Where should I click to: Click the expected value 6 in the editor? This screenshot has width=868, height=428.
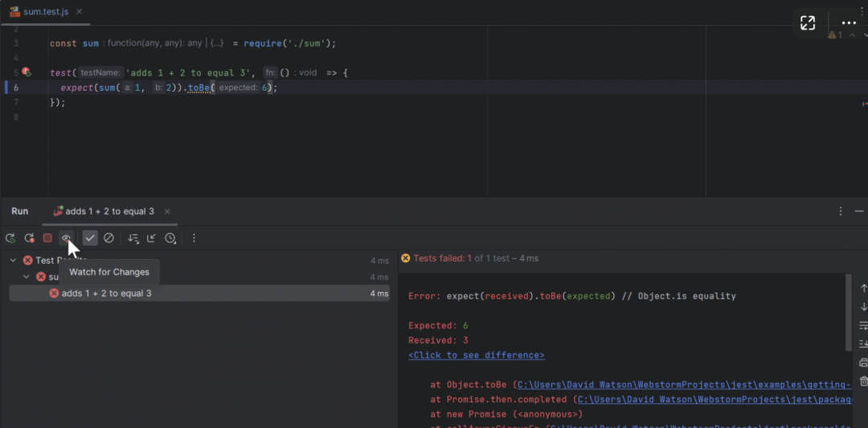coord(264,88)
